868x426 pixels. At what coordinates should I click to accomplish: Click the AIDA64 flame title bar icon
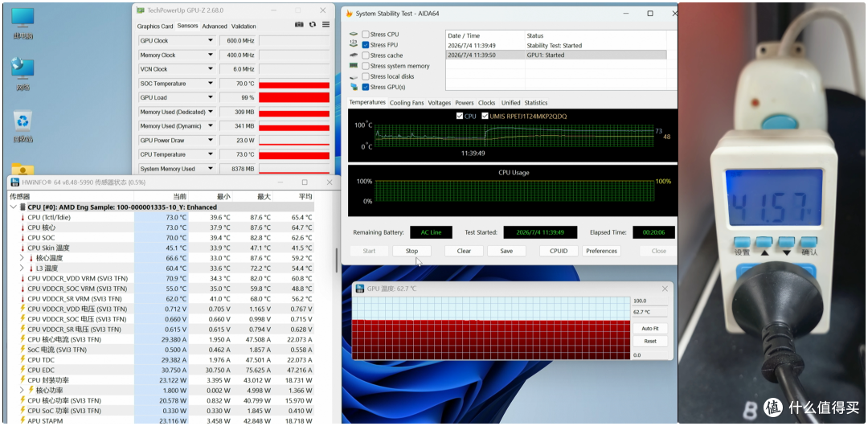click(x=350, y=14)
